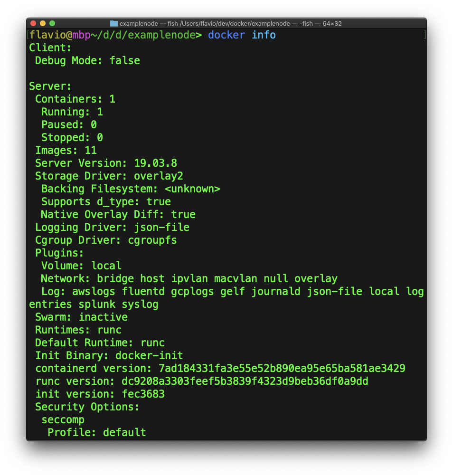Select the init version: fec3683 text
Screen dimensions: 453x476
click(100, 394)
